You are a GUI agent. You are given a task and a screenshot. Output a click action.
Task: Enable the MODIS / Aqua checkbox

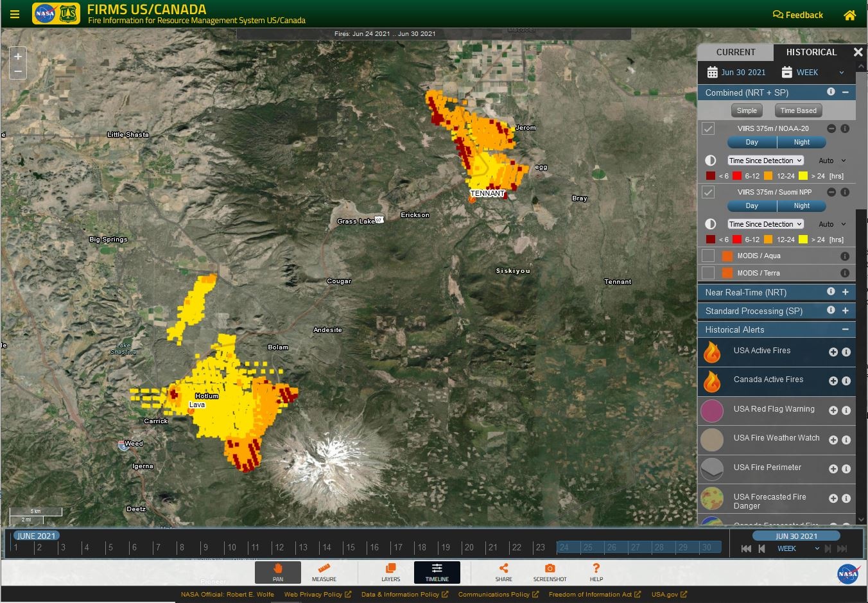(x=708, y=256)
